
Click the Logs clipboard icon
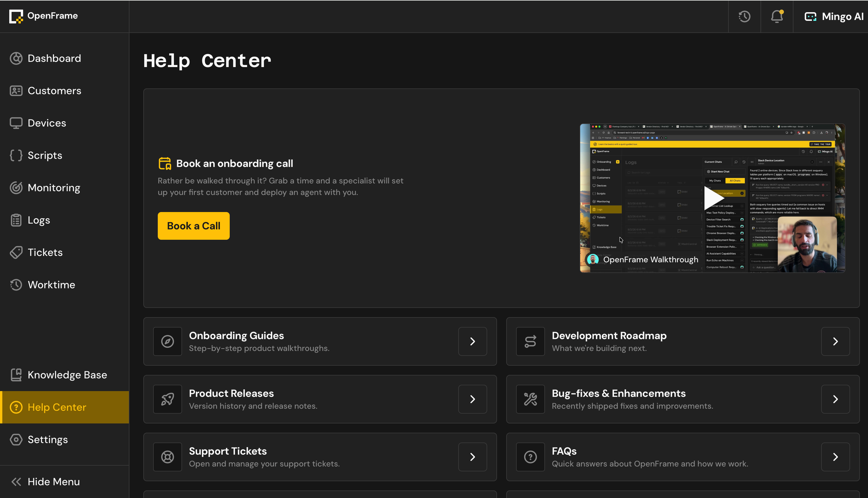click(16, 220)
